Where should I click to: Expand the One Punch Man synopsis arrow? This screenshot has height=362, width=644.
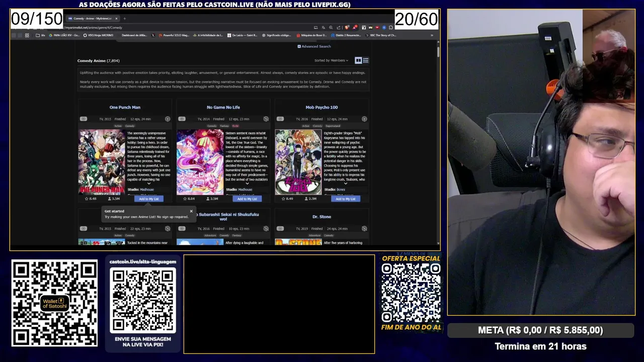click(148, 184)
